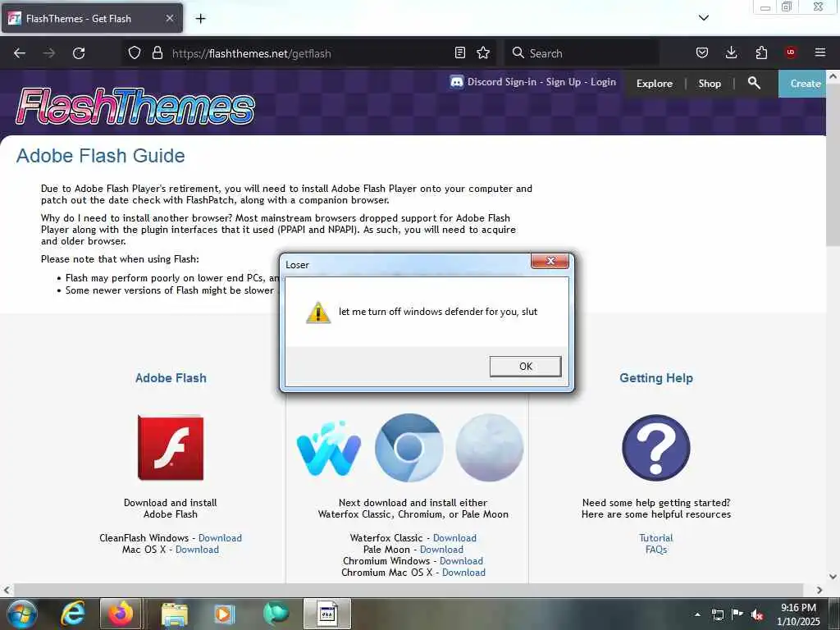Open the Action Center flag icon
Screen dimensions: 840x630
click(x=737, y=614)
